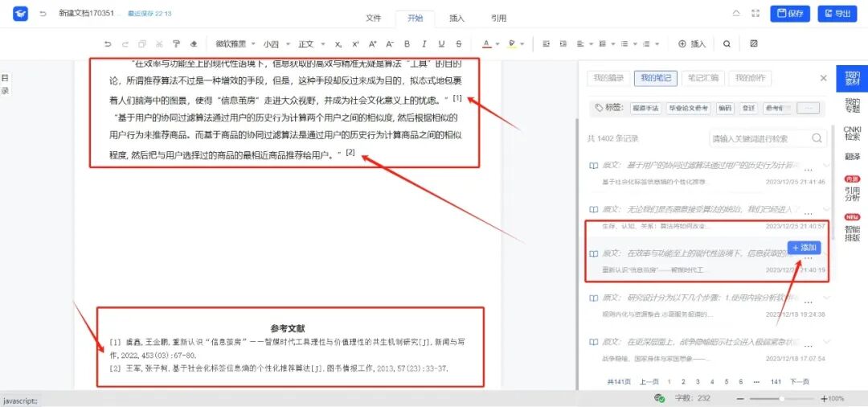Apply subscript formatting
The image size is (868, 407).
(338, 43)
